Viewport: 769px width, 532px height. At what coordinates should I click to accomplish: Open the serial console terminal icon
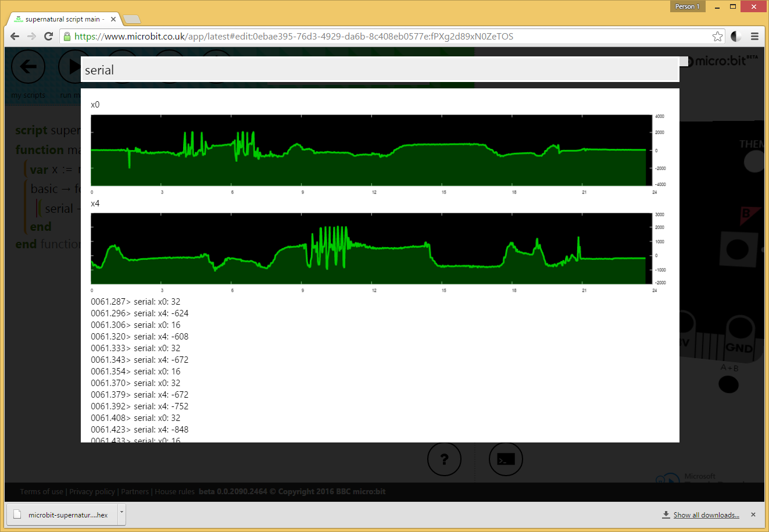(x=506, y=459)
